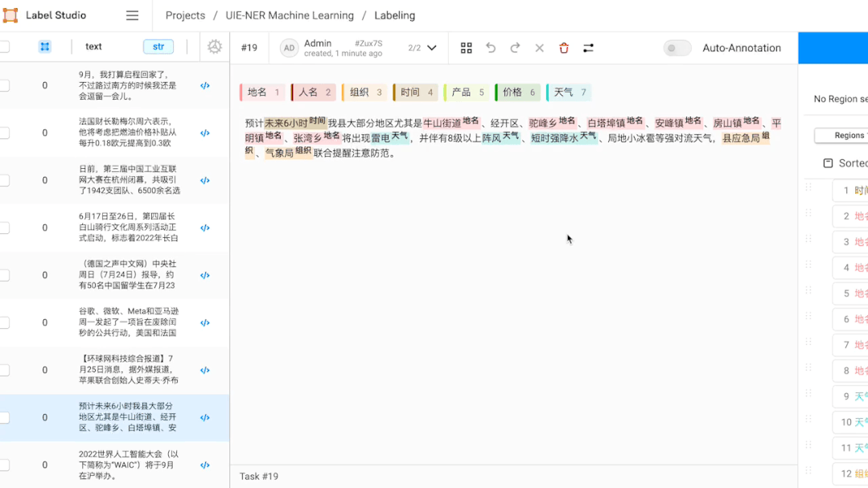Screen dimensions: 868x488
Task: Check the box for the 谷歌 task row
Action: tap(5, 322)
